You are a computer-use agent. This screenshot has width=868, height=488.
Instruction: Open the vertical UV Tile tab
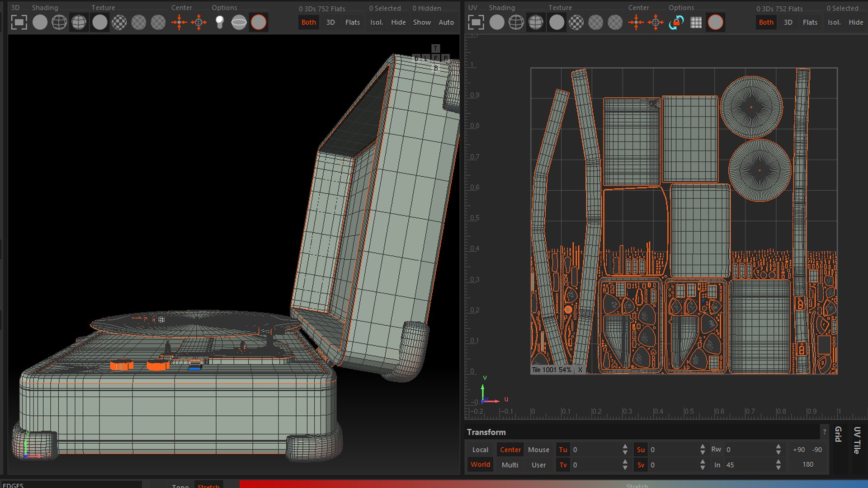pos(857,440)
